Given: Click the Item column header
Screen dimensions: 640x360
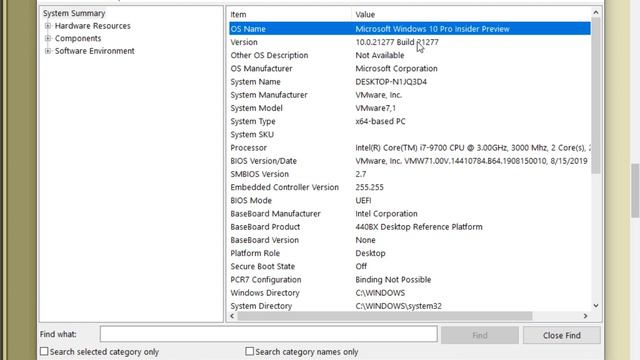Looking at the screenshot, I should [290, 14].
